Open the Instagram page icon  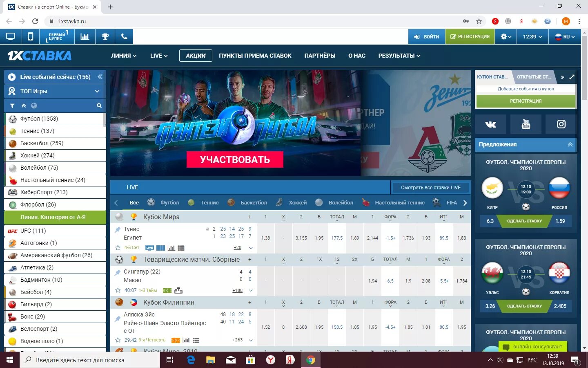coord(561,124)
